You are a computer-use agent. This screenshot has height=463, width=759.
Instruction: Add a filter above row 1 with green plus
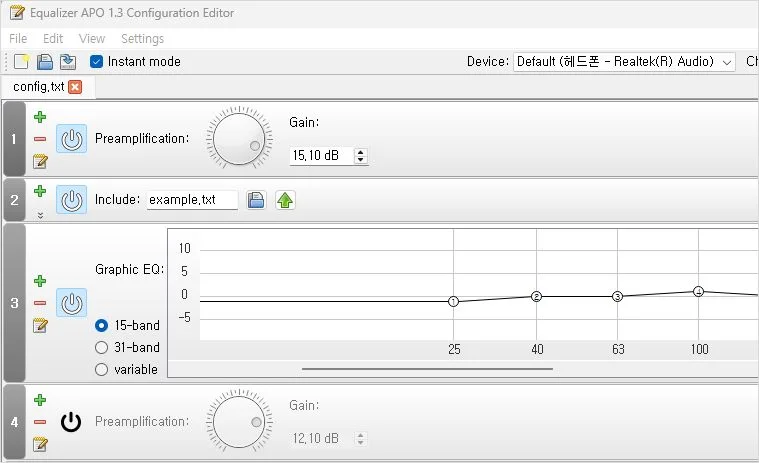(40, 117)
